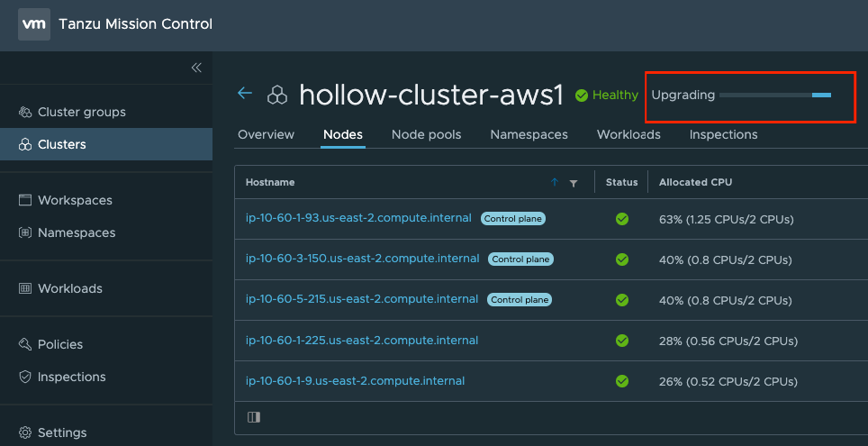
Task: Click the Settings gear icon
Action: [25, 432]
